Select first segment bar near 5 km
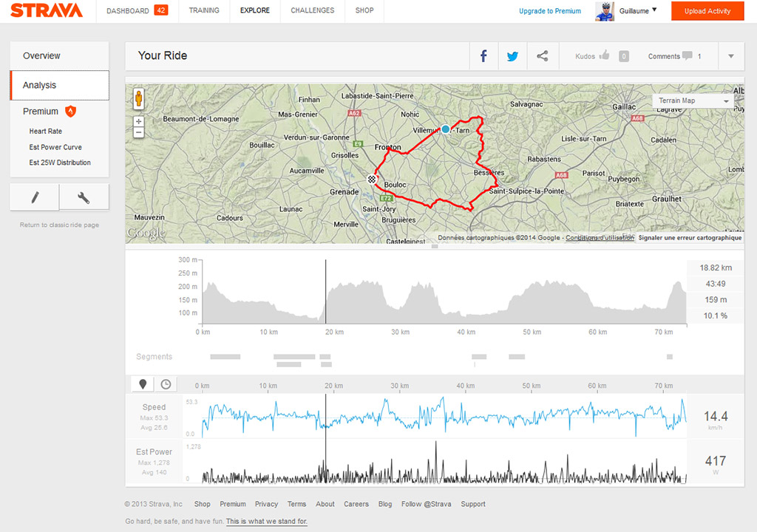 tap(225, 357)
